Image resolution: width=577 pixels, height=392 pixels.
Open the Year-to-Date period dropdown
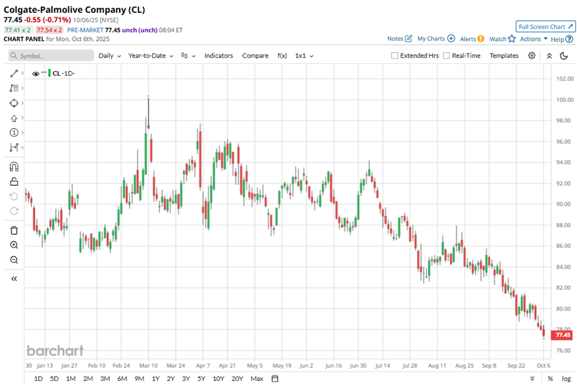pyautogui.click(x=150, y=56)
